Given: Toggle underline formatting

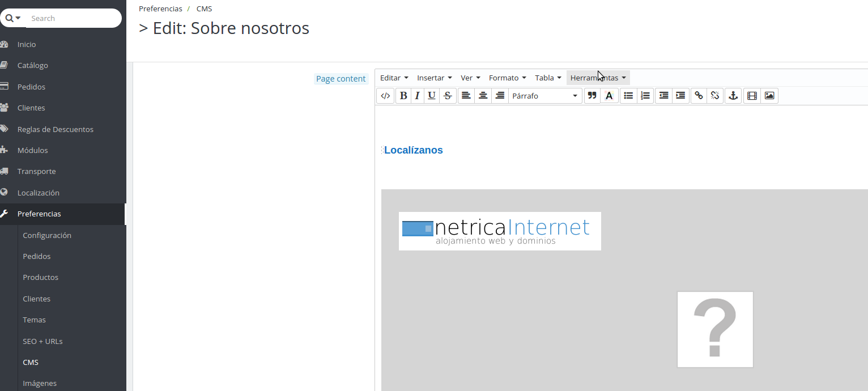Looking at the screenshot, I should (432, 96).
